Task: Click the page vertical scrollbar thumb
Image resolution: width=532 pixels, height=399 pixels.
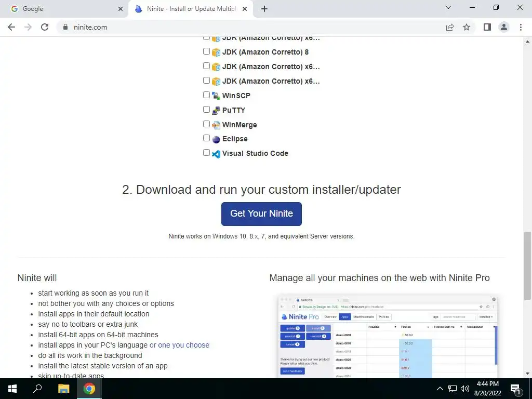Action: click(527, 265)
